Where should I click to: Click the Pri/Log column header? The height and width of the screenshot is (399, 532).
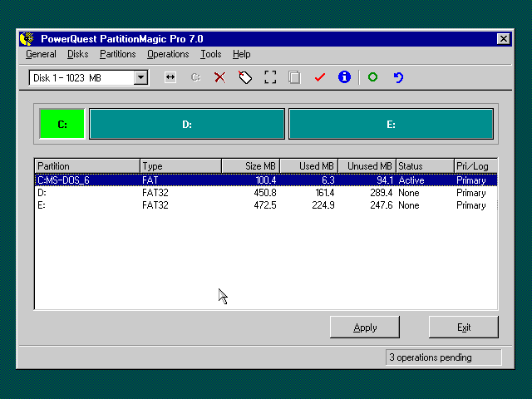476,166
